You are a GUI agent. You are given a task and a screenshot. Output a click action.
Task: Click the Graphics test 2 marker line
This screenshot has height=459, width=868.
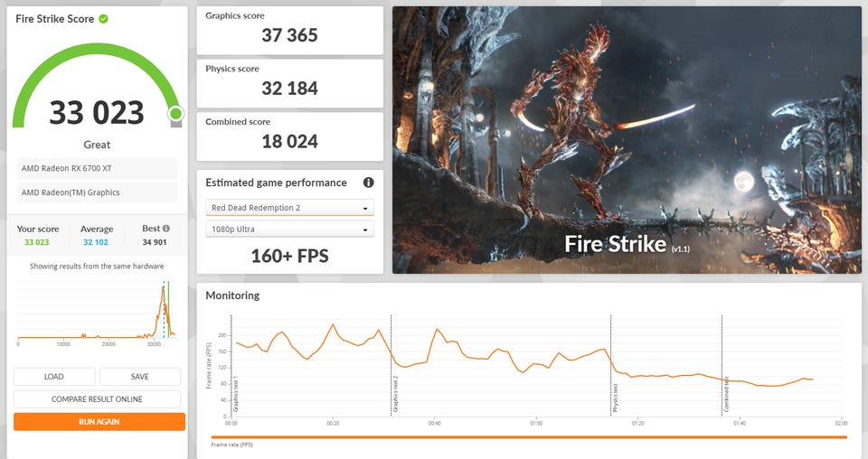click(391, 365)
